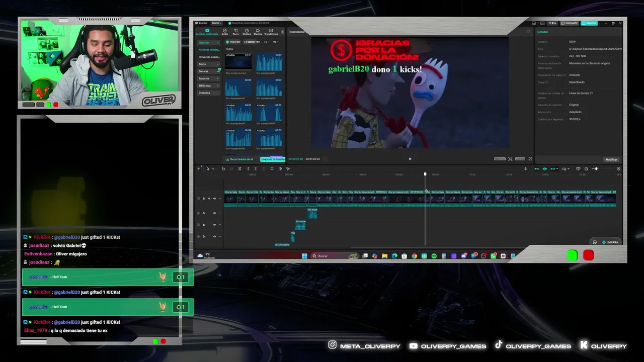Viewport: 644px width, 362px height.
Task: Show info for Disposición de capas
Action: [565, 75]
